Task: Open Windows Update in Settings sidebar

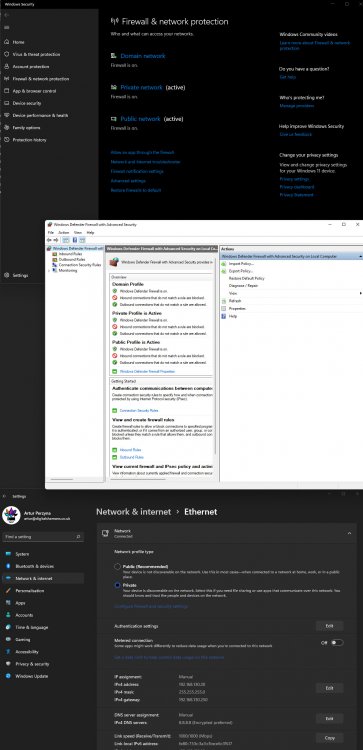Action: click(32, 676)
